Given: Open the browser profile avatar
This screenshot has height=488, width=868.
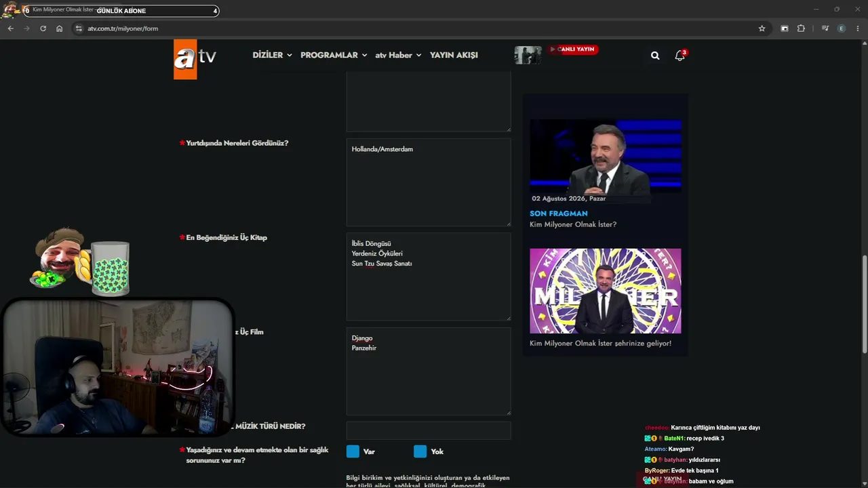Looking at the screenshot, I should pyautogui.click(x=842, y=28).
